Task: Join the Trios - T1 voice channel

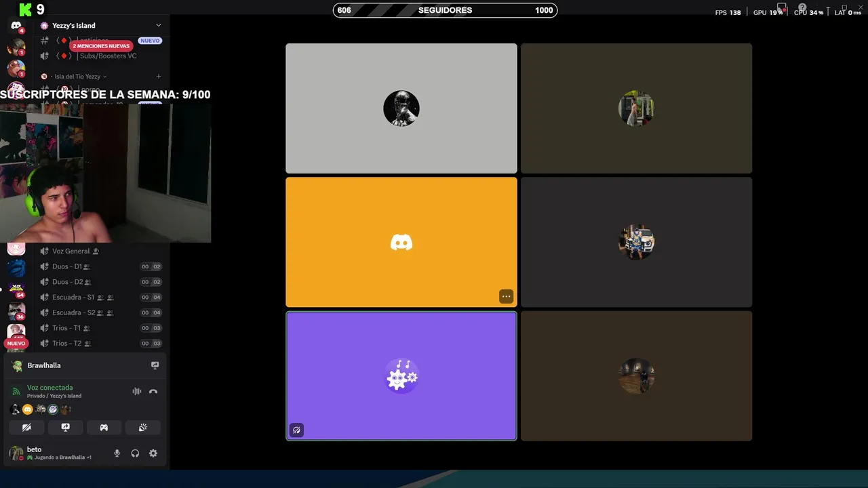Action: [102, 328]
